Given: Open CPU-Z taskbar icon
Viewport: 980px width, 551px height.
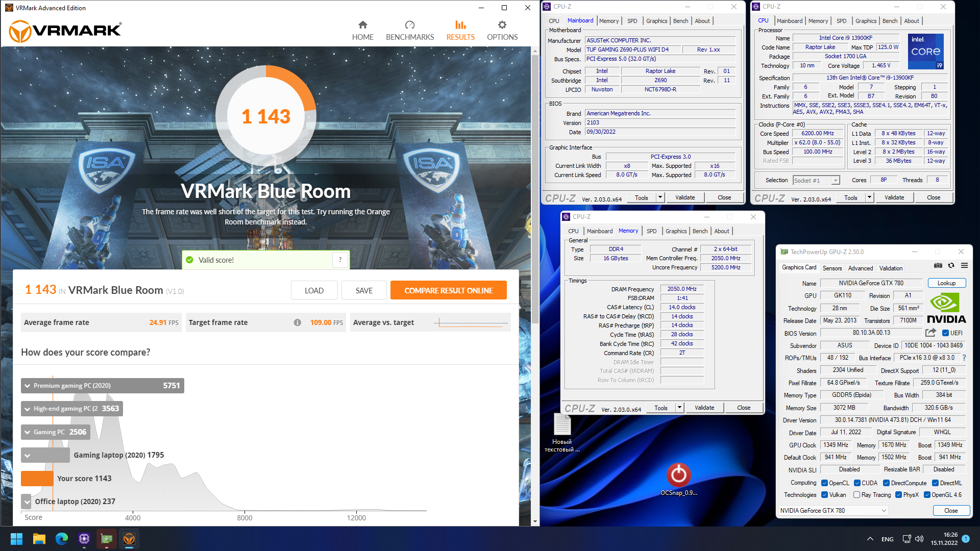Looking at the screenshot, I should [84, 539].
